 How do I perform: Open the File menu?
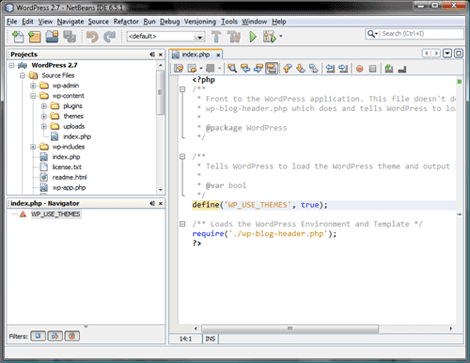pos(12,22)
